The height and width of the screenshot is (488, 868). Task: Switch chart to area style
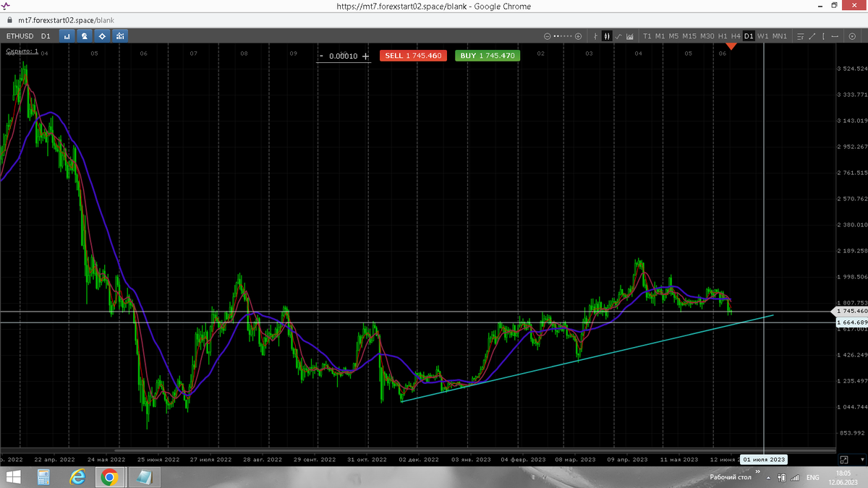(x=630, y=36)
